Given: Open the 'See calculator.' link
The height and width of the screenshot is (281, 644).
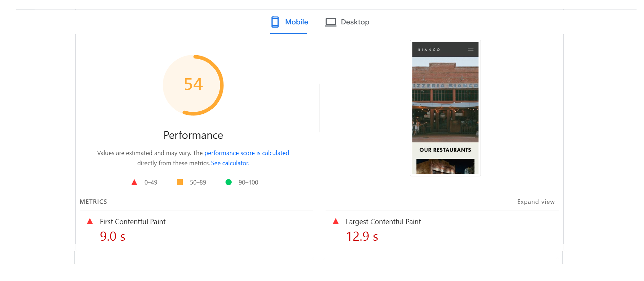Looking at the screenshot, I should click(230, 163).
